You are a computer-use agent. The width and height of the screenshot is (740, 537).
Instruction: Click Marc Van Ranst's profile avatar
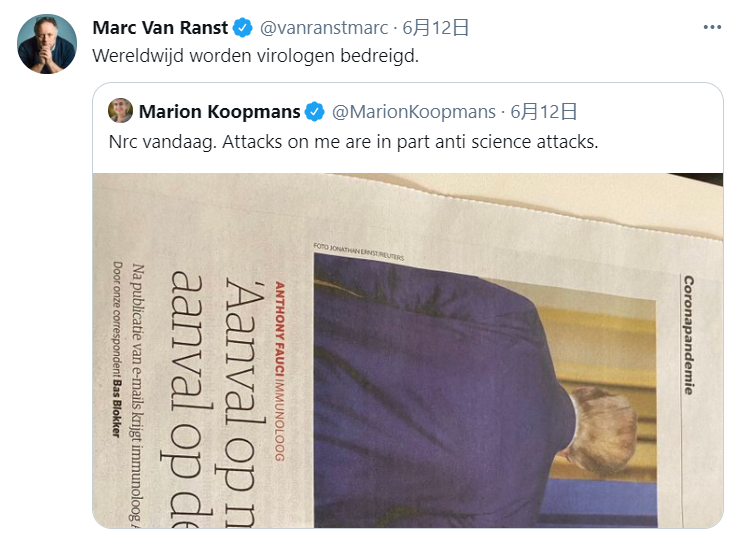(47, 44)
